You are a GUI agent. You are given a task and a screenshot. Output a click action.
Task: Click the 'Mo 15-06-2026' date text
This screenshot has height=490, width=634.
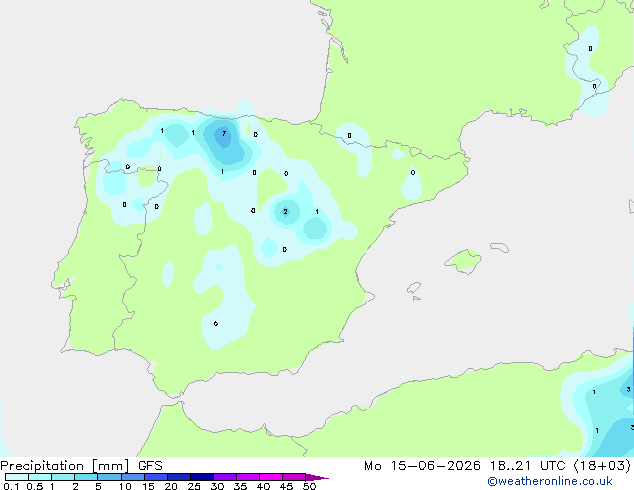tap(422, 466)
